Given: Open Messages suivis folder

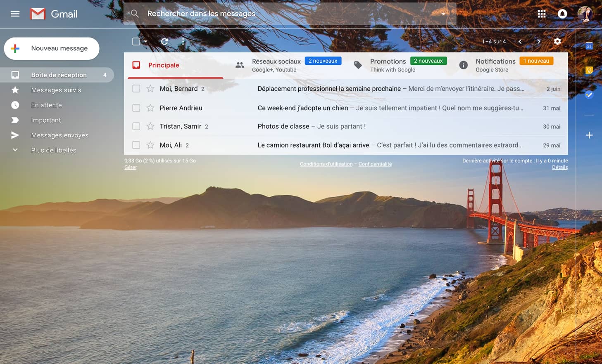Looking at the screenshot, I should [57, 90].
